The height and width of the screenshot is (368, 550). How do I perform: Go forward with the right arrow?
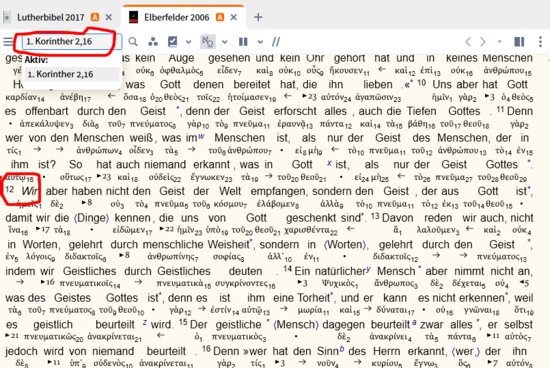click(x=483, y=42)
